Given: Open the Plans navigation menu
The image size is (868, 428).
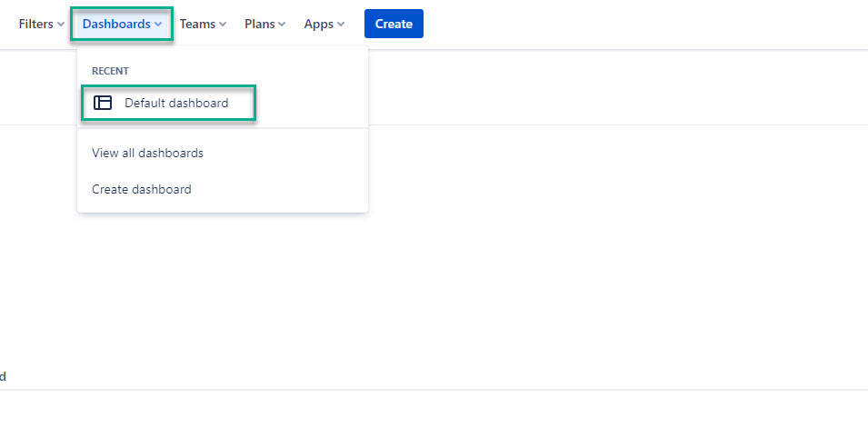Looking at the screenshot, I should [264, 25].
